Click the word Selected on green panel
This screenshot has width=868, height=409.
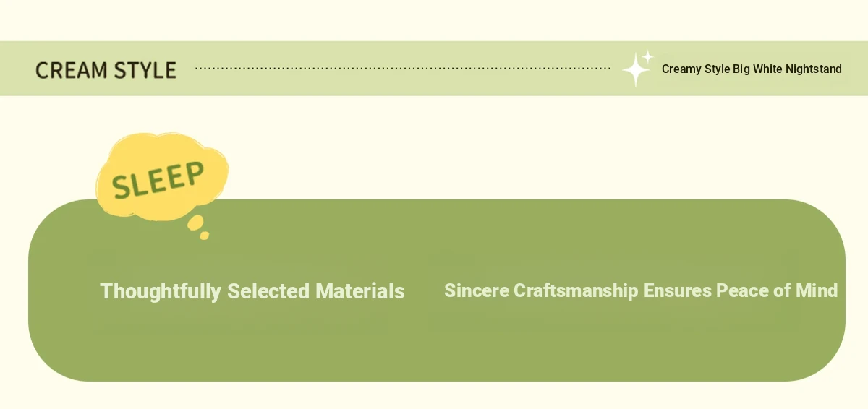coord(268,291)
